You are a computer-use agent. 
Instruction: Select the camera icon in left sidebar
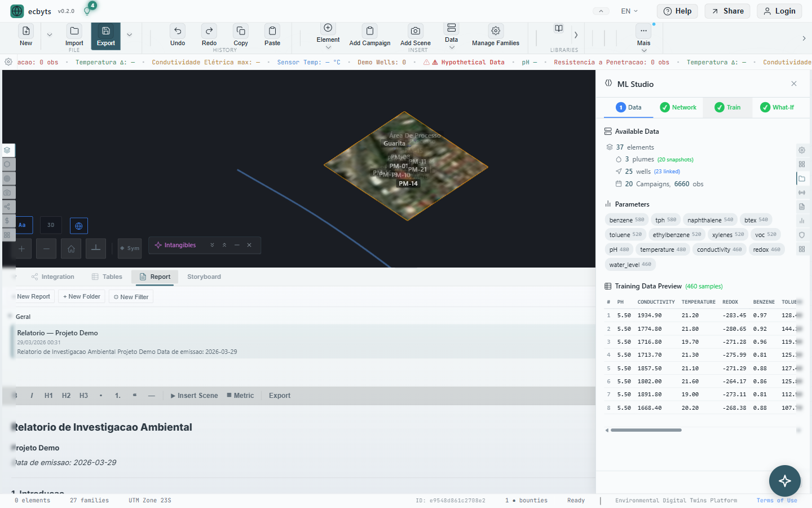(7, 192)
